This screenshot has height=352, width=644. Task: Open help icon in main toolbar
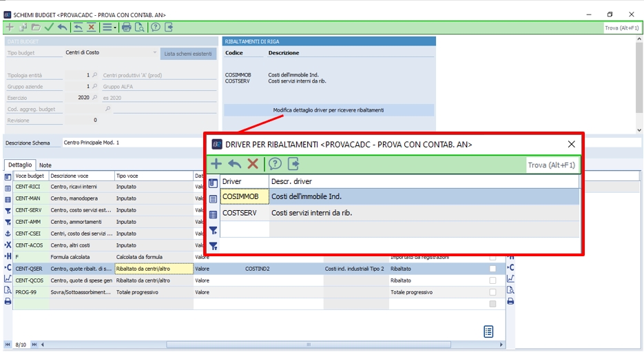(x=155, y=28)
